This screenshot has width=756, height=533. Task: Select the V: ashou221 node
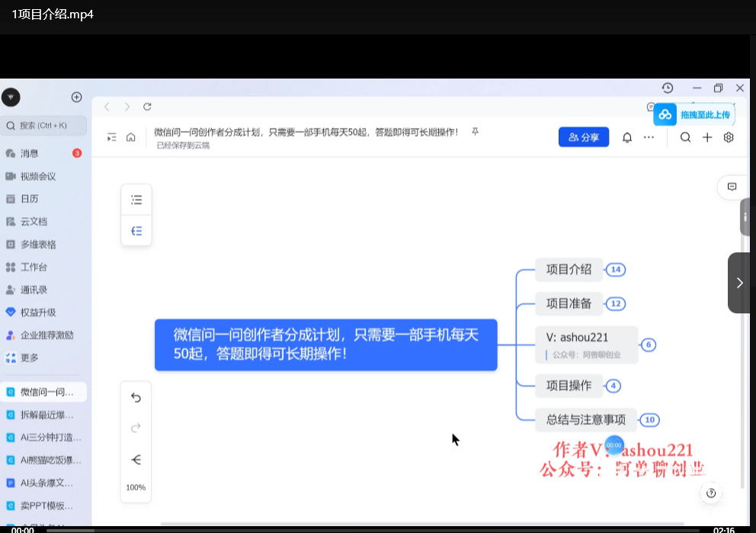pos(586,345)
